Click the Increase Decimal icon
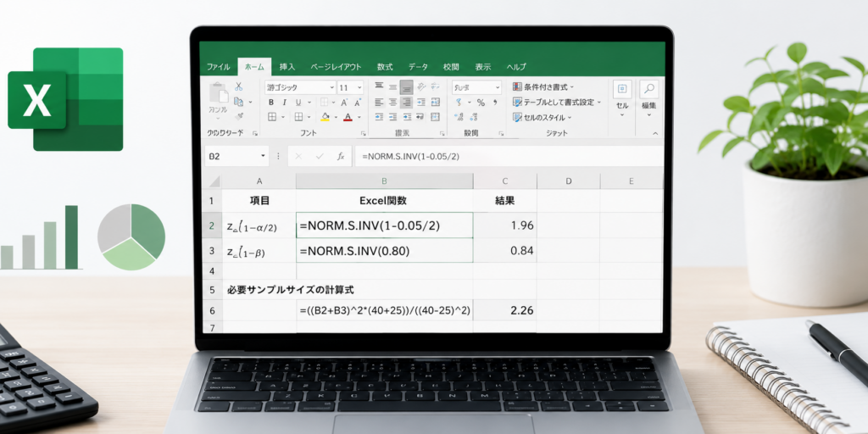This screenshot has height=434, width=868. 459,117
